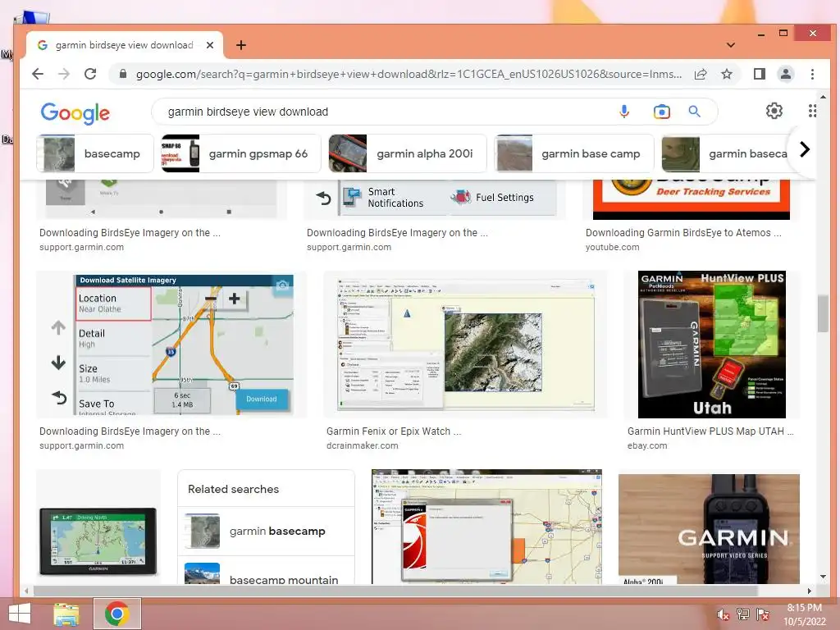Image resolution: width=840 pixels, height=630 pixels.
Task: Select the garmin base camp chip
Action: click(573, 153)
